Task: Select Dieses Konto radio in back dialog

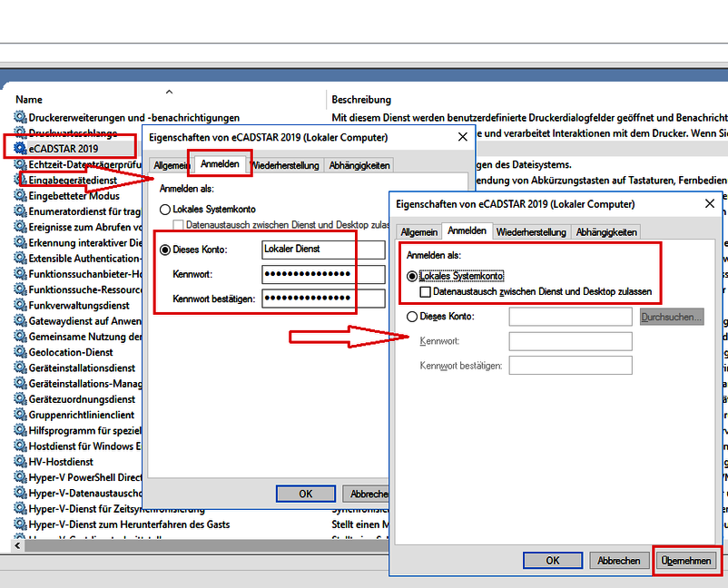Action: pyautogui.click(x=165, y=250)
